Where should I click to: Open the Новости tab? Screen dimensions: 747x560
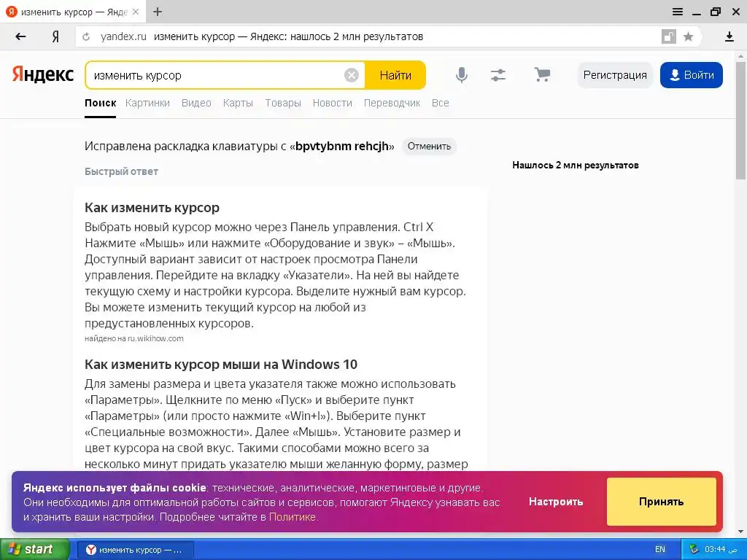click(x=333, y=103)
